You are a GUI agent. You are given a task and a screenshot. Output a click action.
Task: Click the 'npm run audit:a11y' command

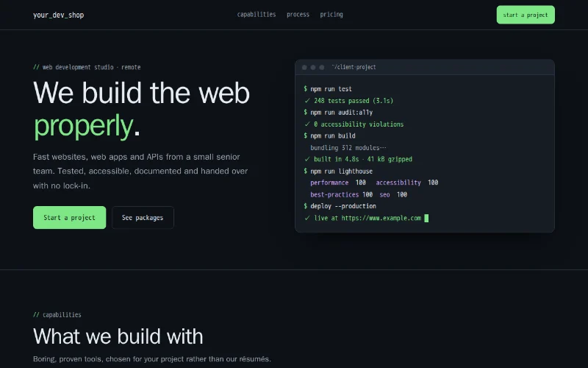[x=341, y=113]
